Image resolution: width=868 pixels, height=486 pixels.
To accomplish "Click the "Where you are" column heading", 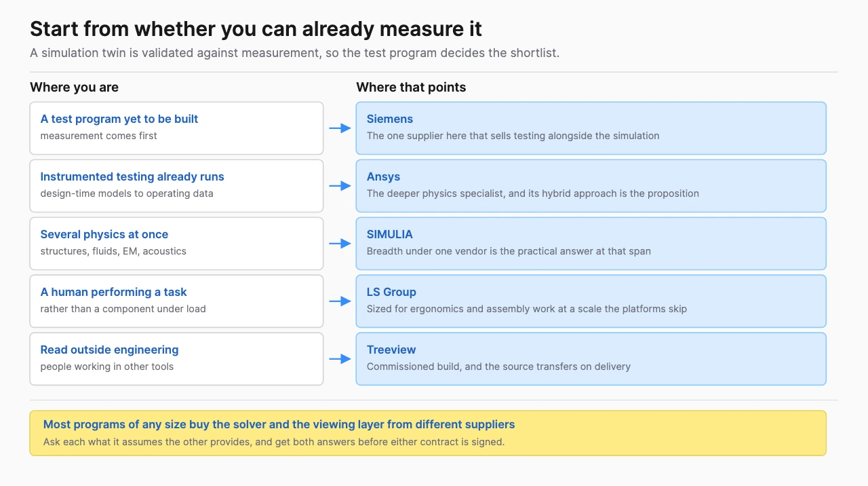I will 74,88.
